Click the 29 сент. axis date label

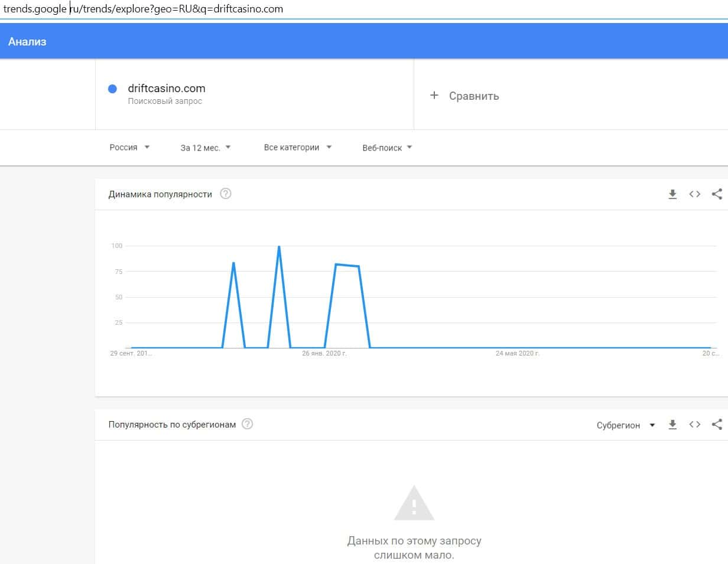(131, 353)
